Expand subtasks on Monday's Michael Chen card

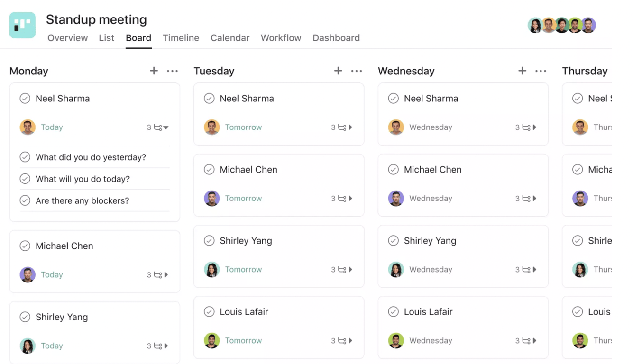(166, 275)
